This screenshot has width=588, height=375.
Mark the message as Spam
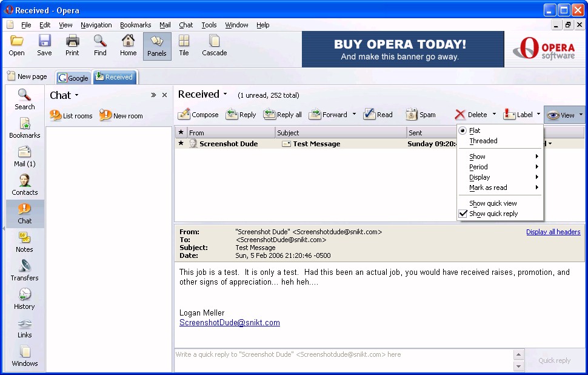421,115
